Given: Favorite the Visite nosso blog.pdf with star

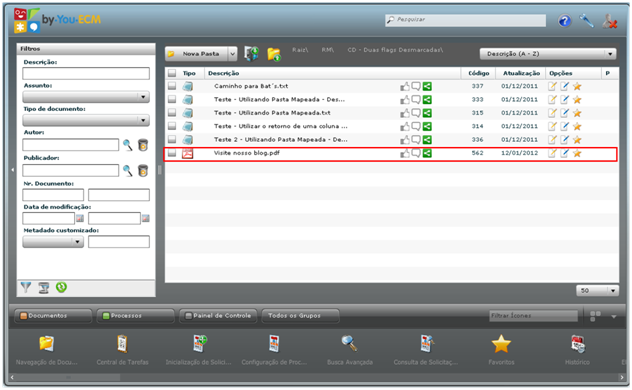Looking at the screenshot, I should (x=577, y=153).
